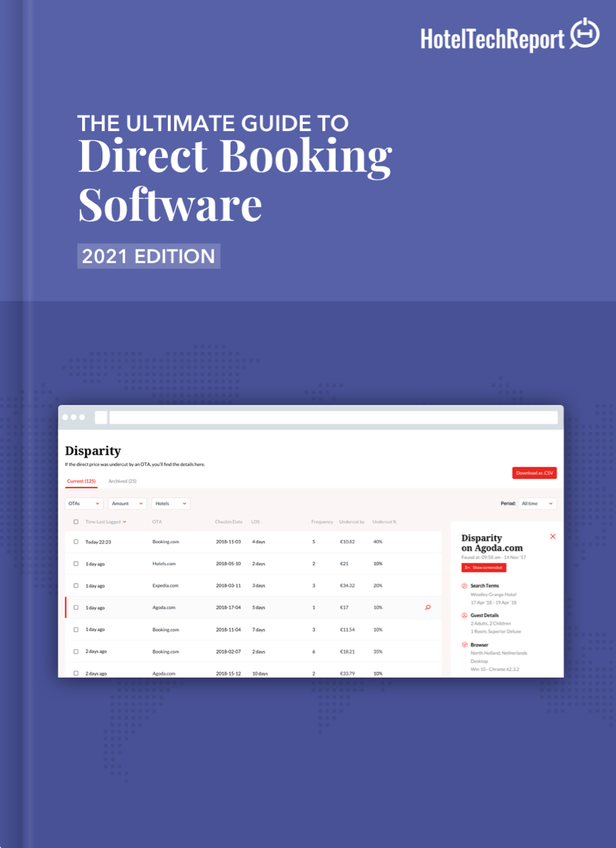Open the Amount filter dropdown
This screenshot has height=848, width=616.
click(127, 504)
